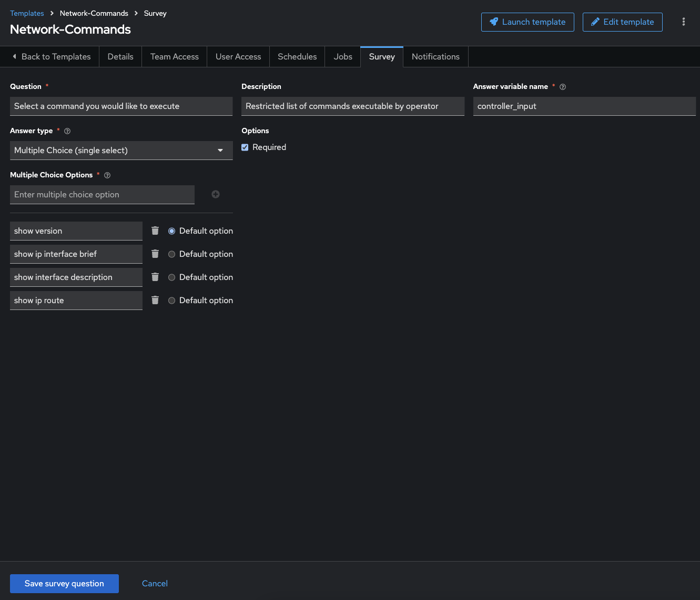Focus the Answer variable name field
The height and width of the screenshot is (600, 700).
coord(584,106)
